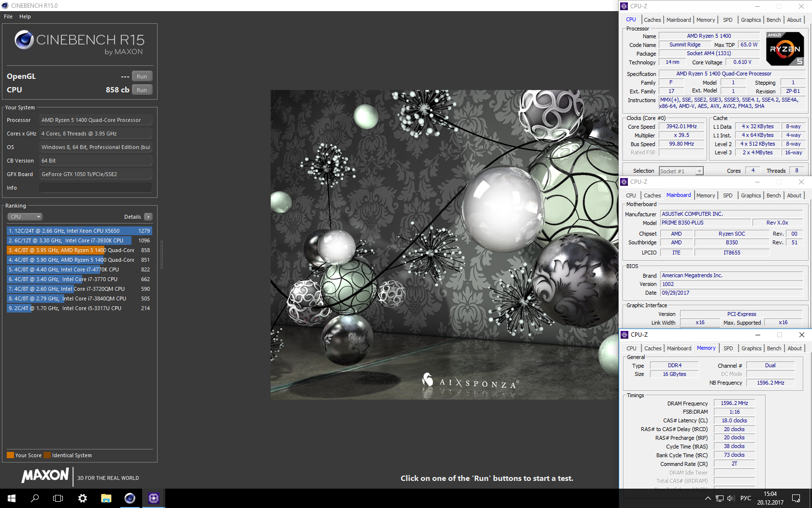Click the Cinebench title bar app icon

point(5,5)
